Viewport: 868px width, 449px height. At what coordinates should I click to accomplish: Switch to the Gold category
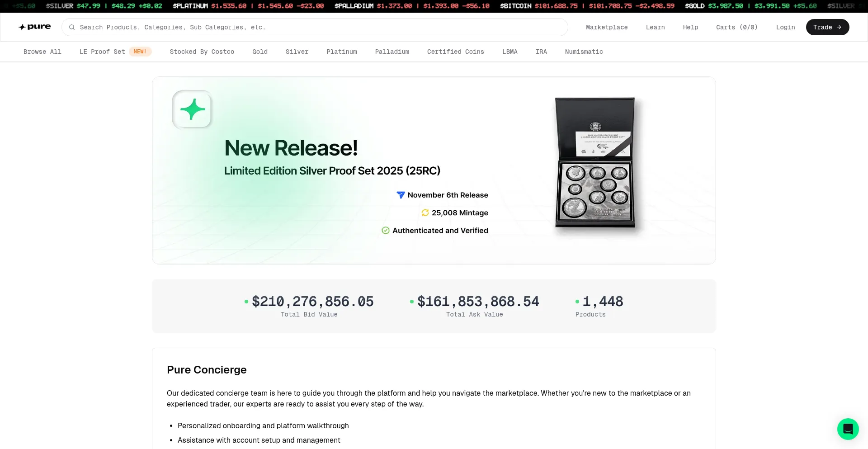point(260,52)
